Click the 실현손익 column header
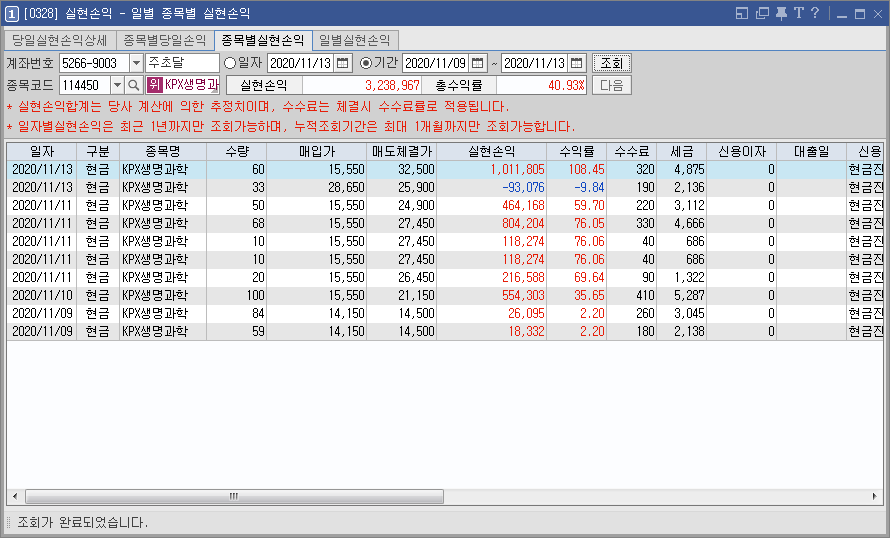Viewport: 890px width, 538px height. tap(492, 152)
